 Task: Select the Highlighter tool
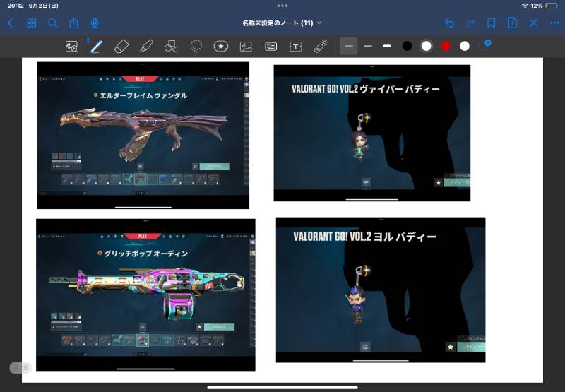[146, 47]
